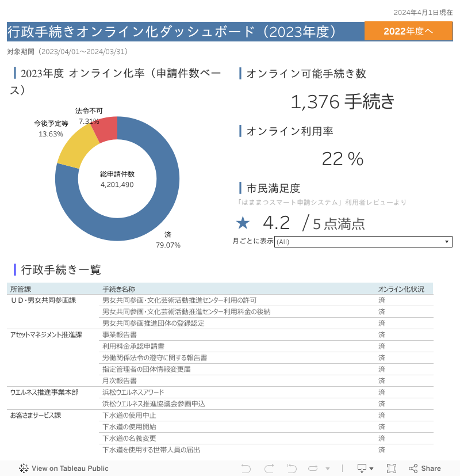
Task: Click the Undo arrow icon
Action: point(246,469)
